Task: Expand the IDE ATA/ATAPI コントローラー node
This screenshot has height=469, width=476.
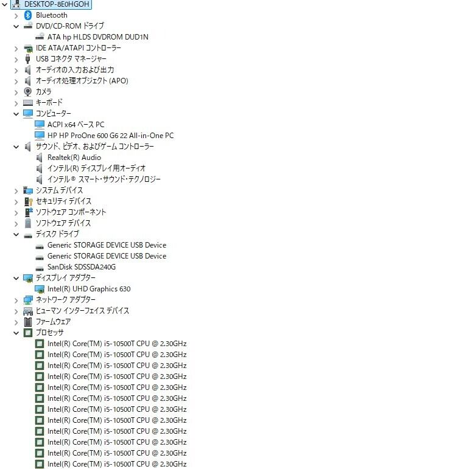Action: pyautogui.click(x=16, y=49)
